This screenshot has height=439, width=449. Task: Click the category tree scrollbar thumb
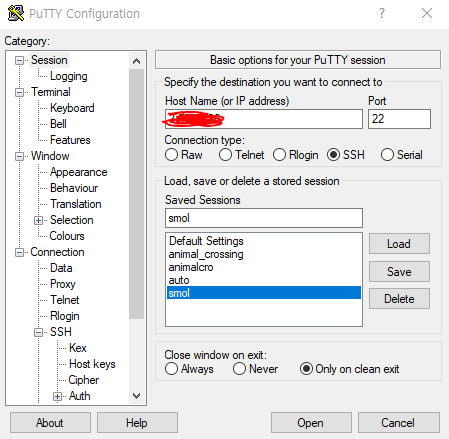(136, 194)
